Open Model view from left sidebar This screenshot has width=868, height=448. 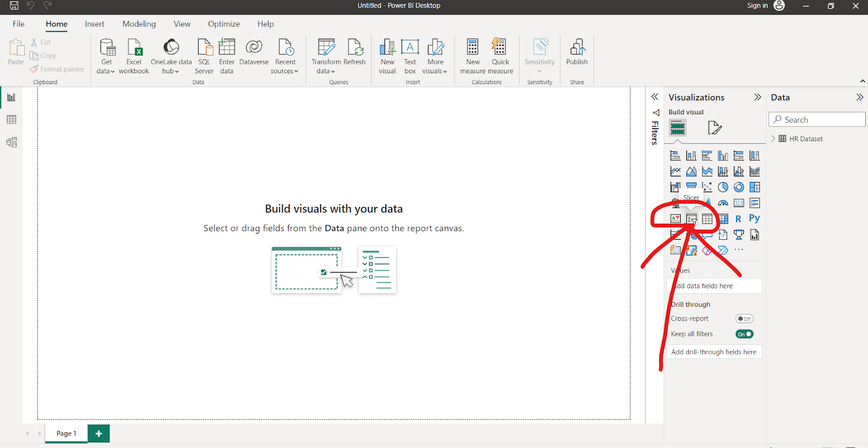(11, 142)
